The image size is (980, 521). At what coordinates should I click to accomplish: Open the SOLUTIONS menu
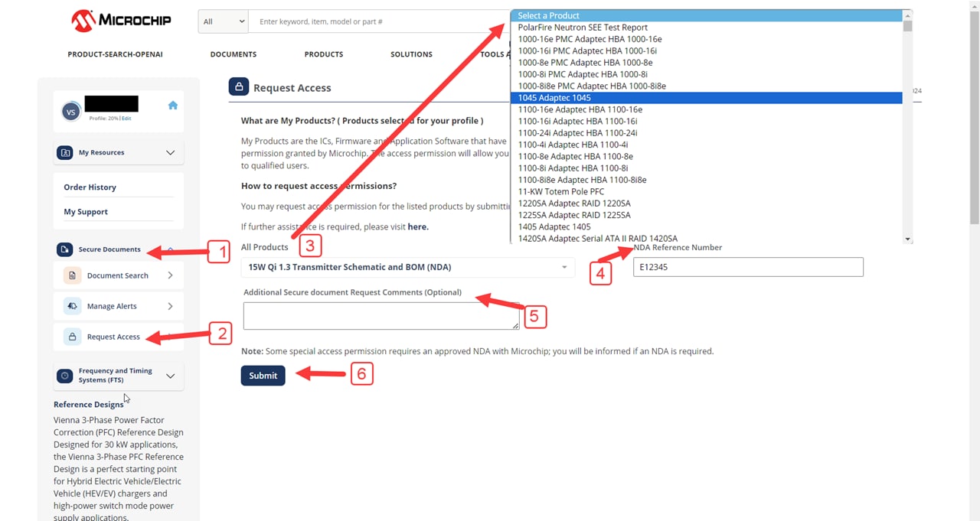(x=411, y=54)
